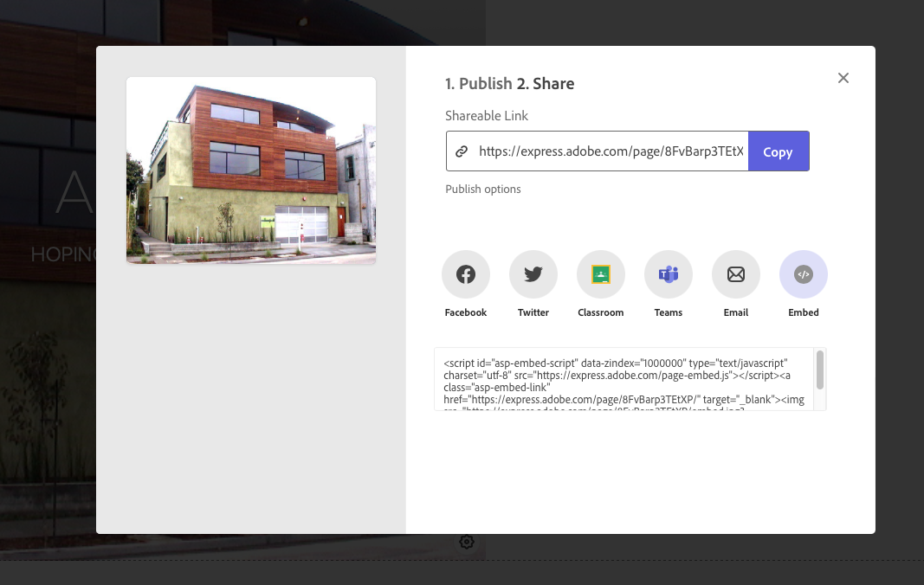Switch to the Publish step
The image size is (924, 585).
475,83
